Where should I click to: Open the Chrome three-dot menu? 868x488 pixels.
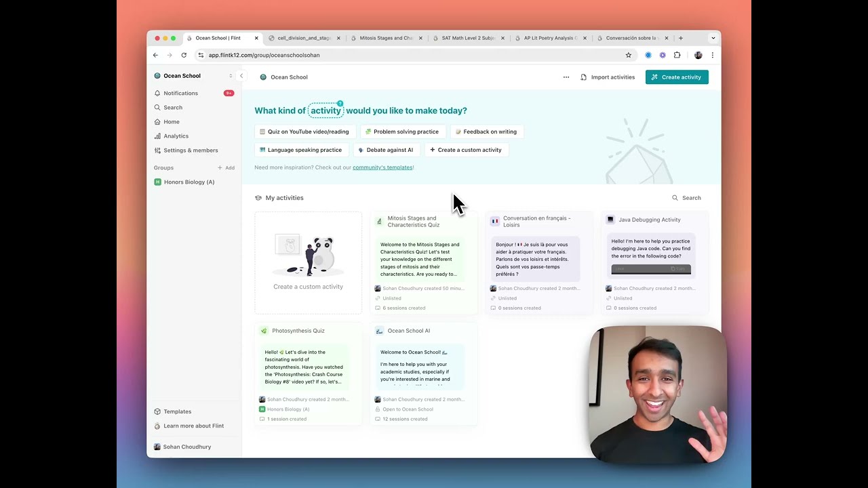(x=712, y=55)
